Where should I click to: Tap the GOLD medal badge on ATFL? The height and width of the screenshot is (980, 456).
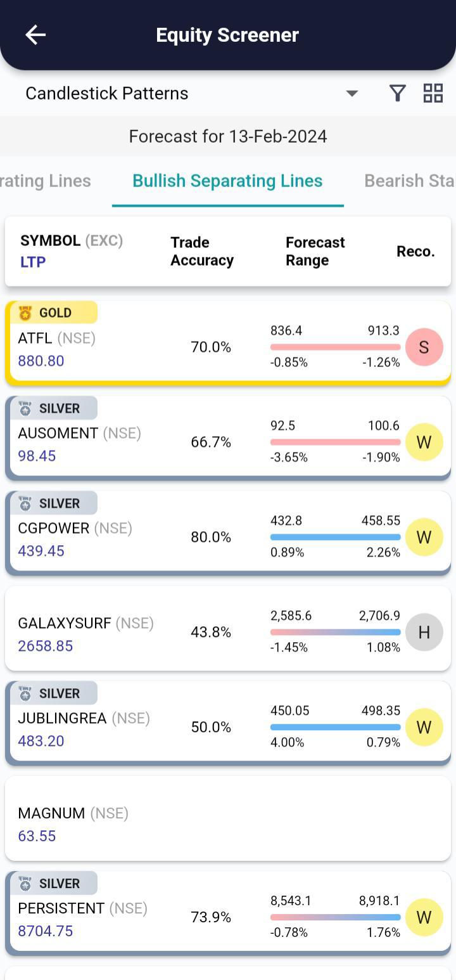54,313
